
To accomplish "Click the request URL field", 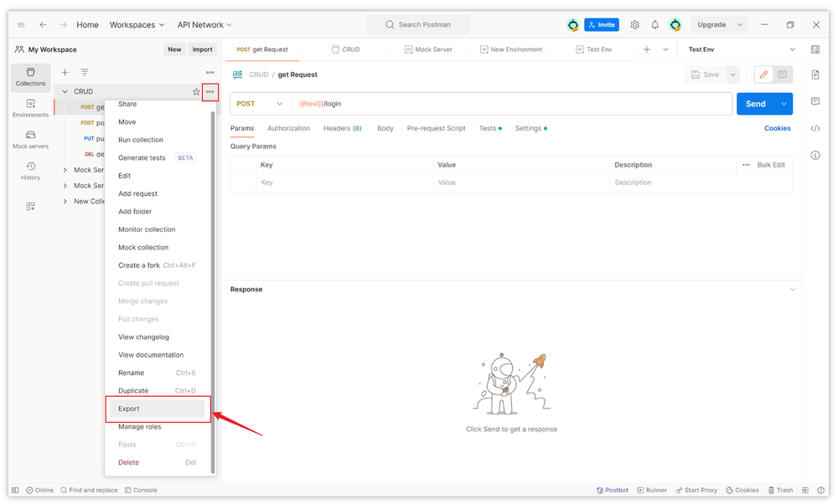I will tap(512, 104).
